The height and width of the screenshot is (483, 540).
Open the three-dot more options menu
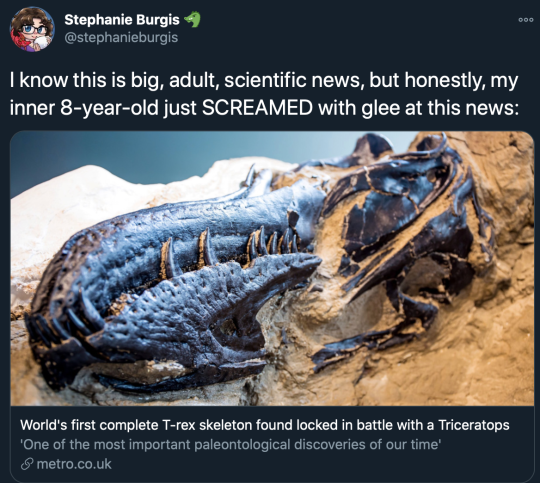[526, 20]
